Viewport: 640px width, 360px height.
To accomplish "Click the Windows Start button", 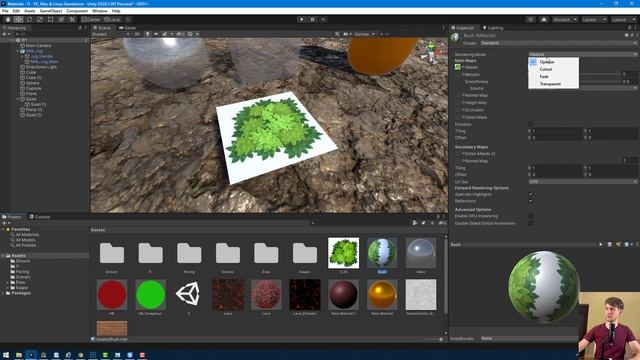I will click(6, 355).
